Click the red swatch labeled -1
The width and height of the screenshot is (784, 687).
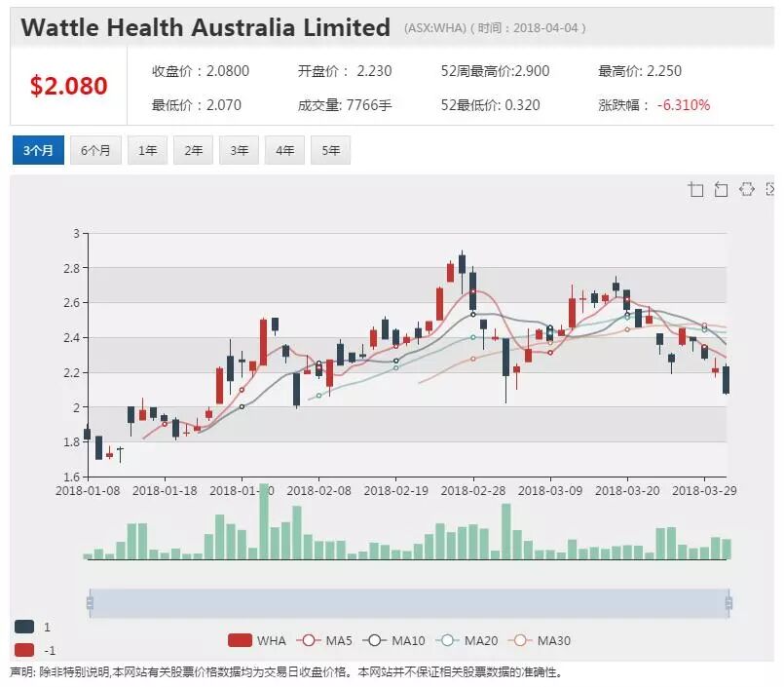click(x=24, y=650)
